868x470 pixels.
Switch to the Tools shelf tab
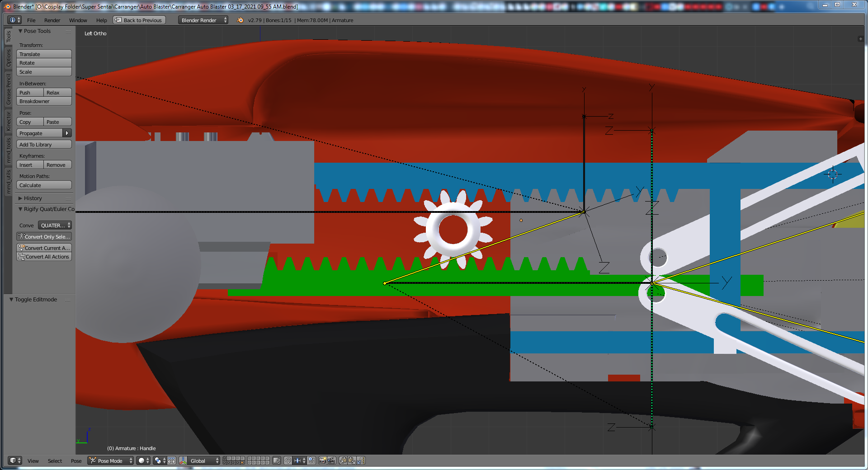[9, 36]
